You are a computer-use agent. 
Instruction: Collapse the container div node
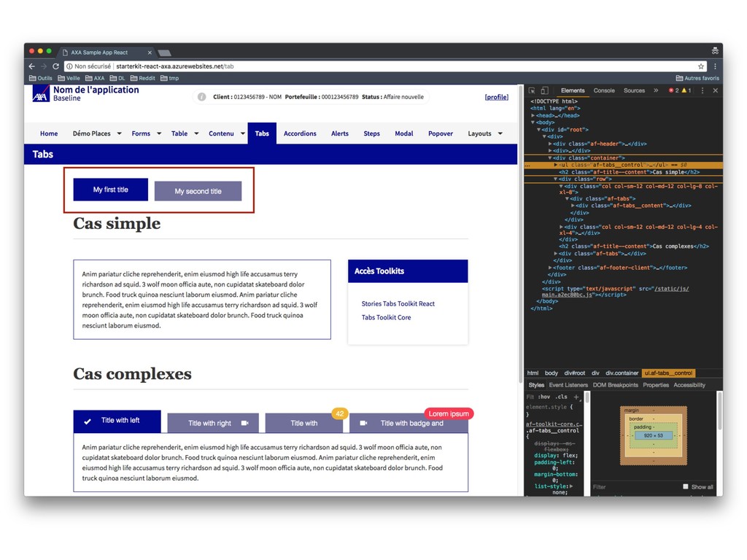coord(550,157)
